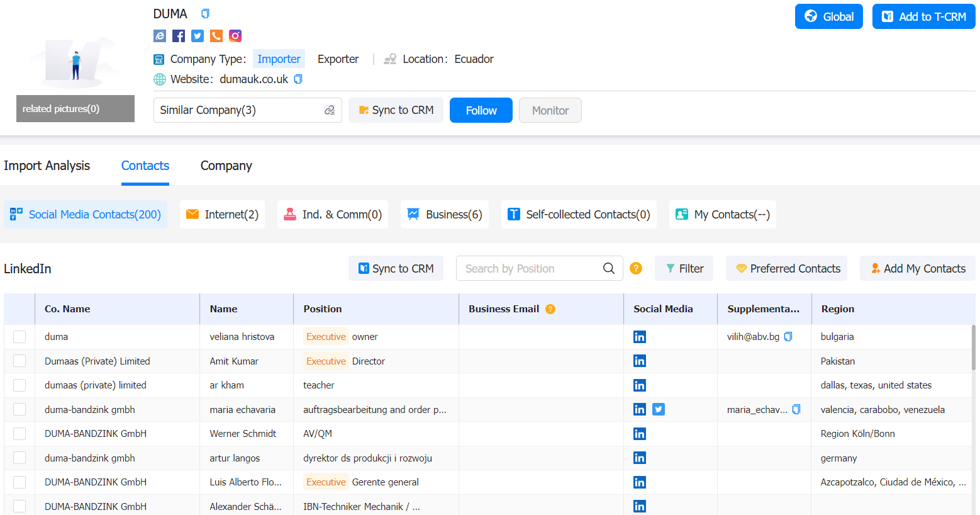Click Add My Contacts button
Viewport: 980px width, 515px height.
click(918, 268)
